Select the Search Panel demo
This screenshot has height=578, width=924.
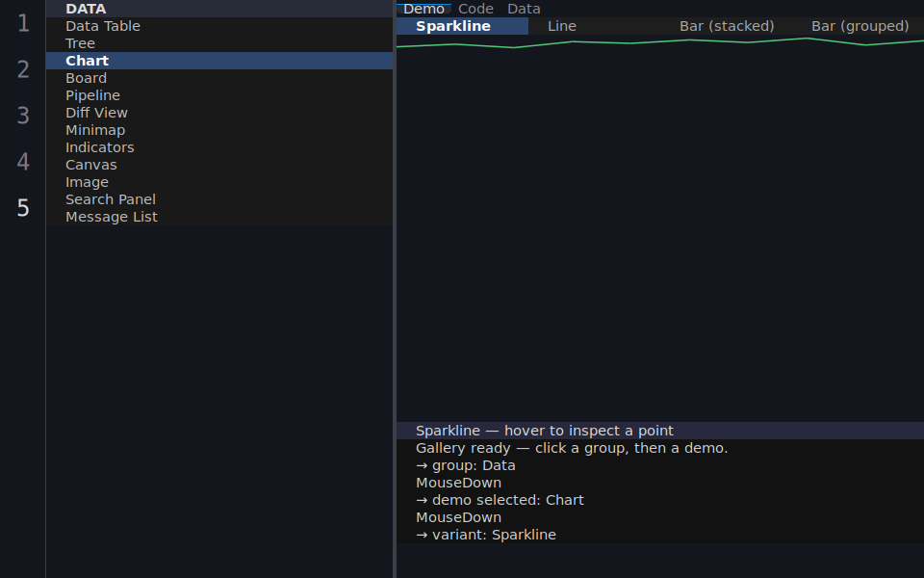[x=219, y=199]
